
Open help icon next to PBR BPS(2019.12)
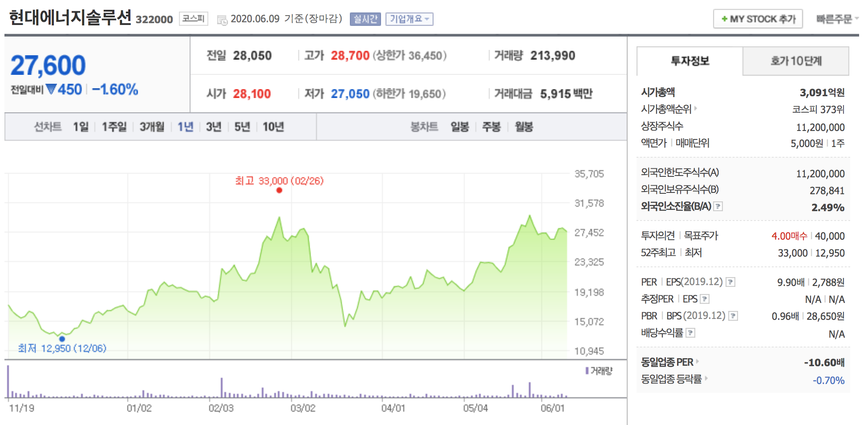point(733,316)
